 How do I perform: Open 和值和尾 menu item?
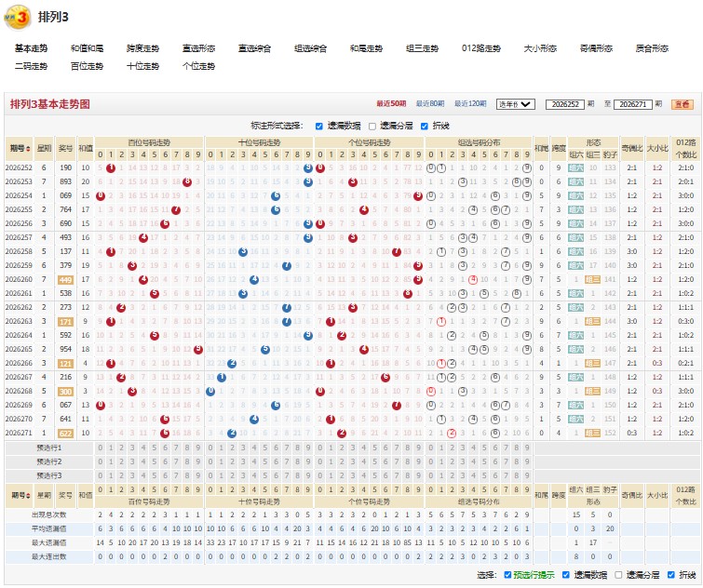tap(87, 48)
